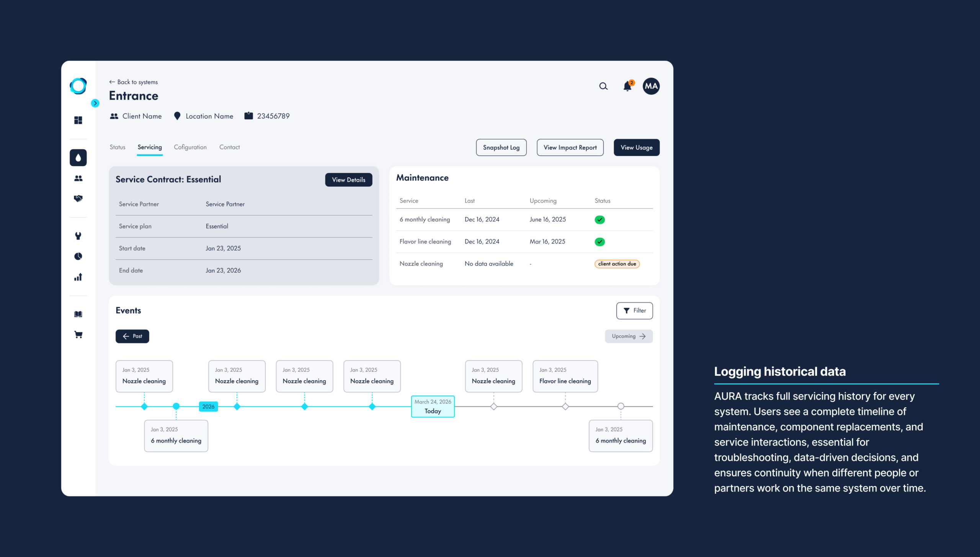Screen dimensions: 980x557
Task: Click View Details on Service Contract
Action: click(x=348, y=179)
